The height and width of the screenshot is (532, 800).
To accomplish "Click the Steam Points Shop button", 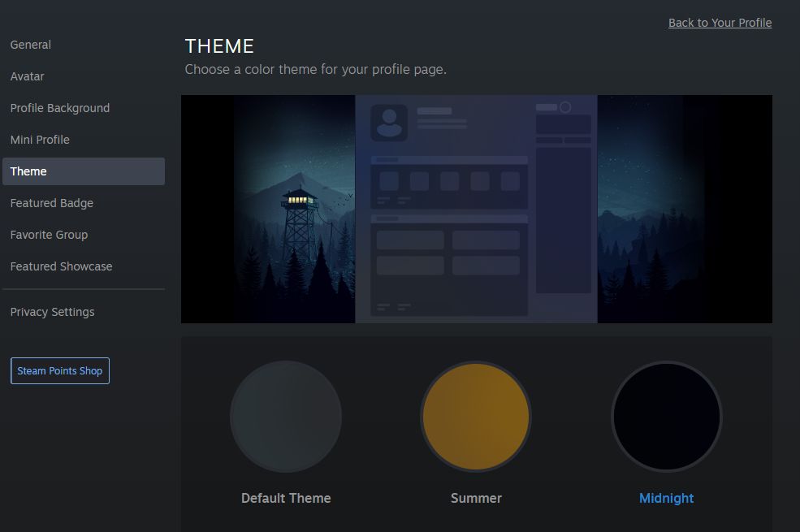I will coord(59,371).
